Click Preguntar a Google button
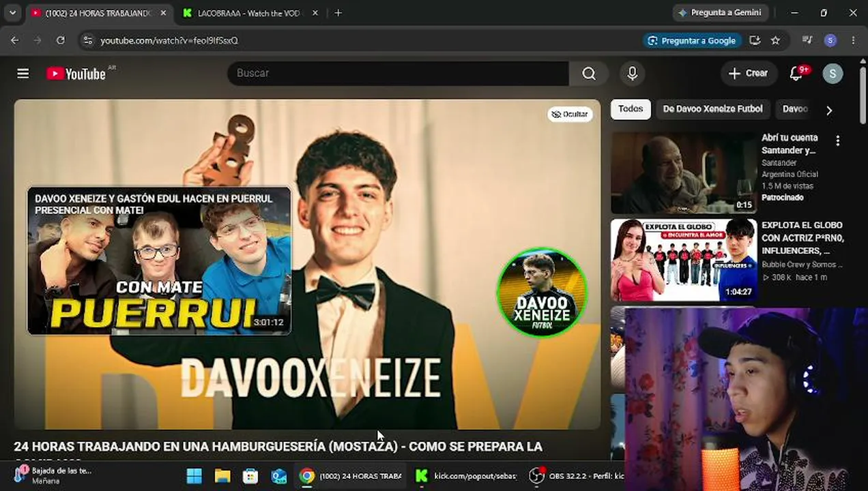The height and width of the screenshot is (491, 868). point(692,40)
